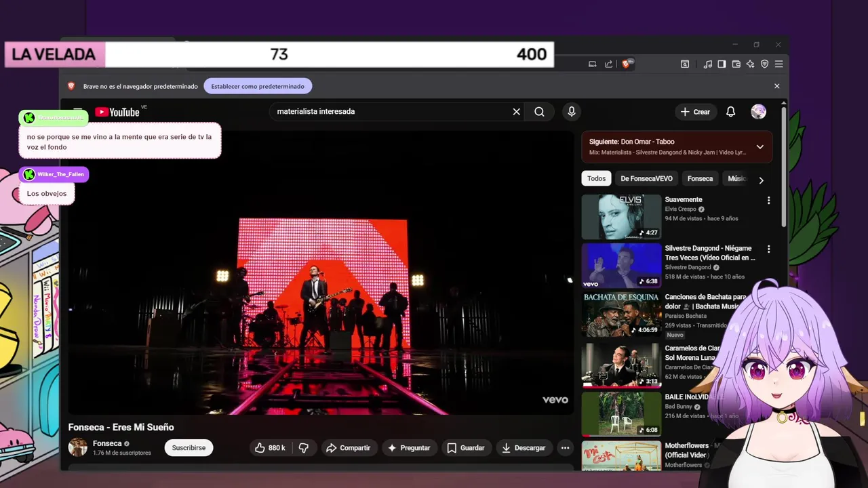Click the video player showing Fonseca
Screen dimensions: 868x488
pyautogui.click(x=321, y=272)
